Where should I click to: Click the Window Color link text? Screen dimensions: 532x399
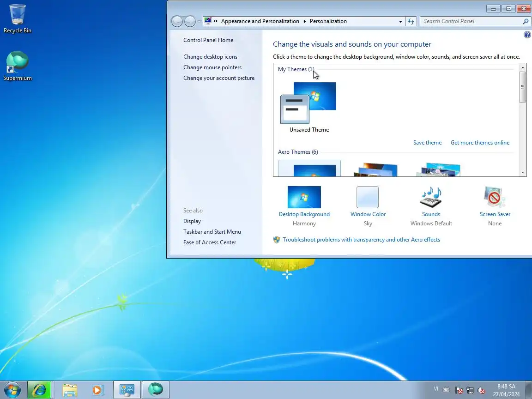pyautogui.click(x=368, y=214)
